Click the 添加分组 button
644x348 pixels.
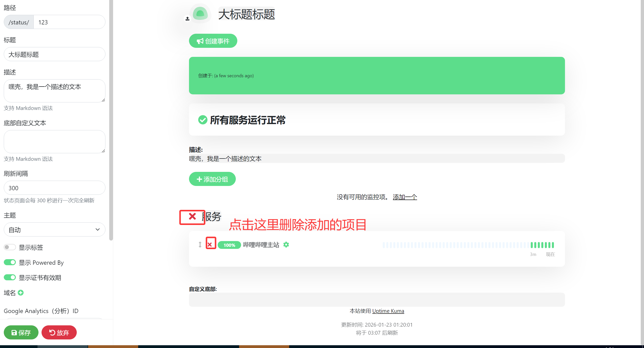pyautogui.click(x=212, y=179)
